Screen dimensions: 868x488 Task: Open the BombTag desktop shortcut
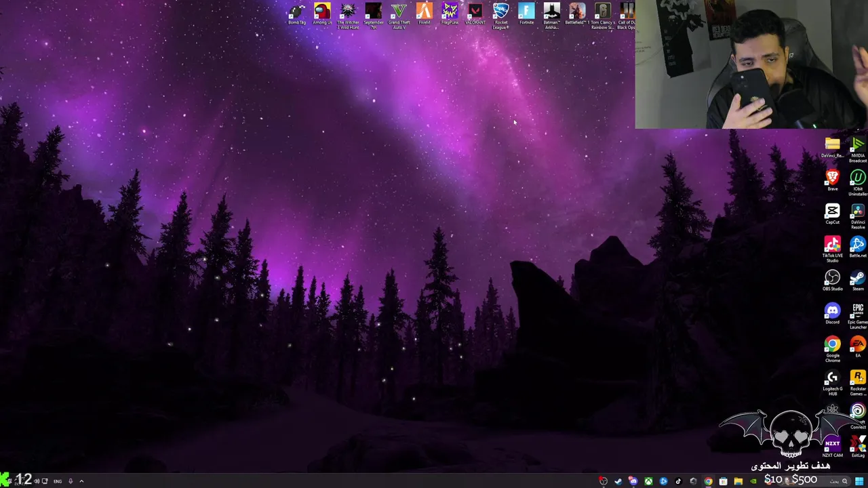point(297,14)
